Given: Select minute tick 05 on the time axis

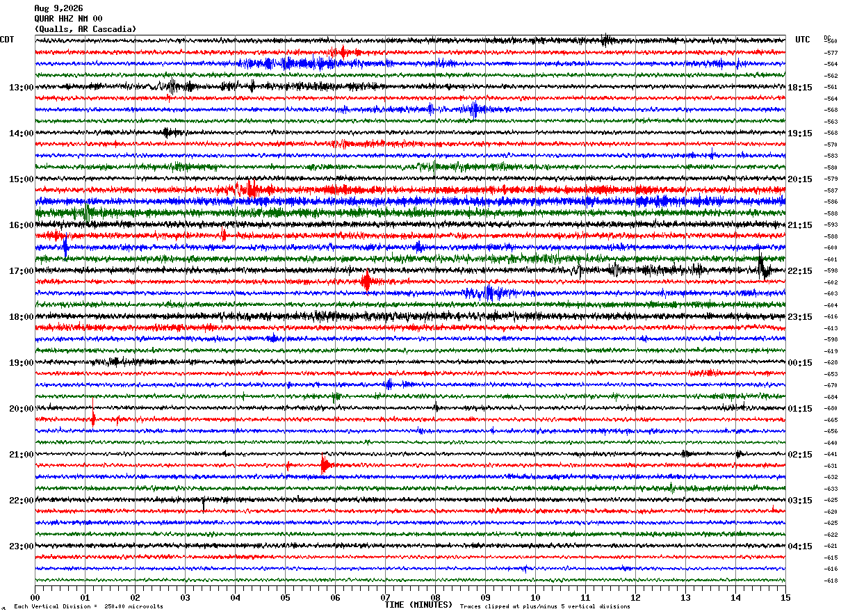Looking at the screenshot, I should [x=285, y=597].
